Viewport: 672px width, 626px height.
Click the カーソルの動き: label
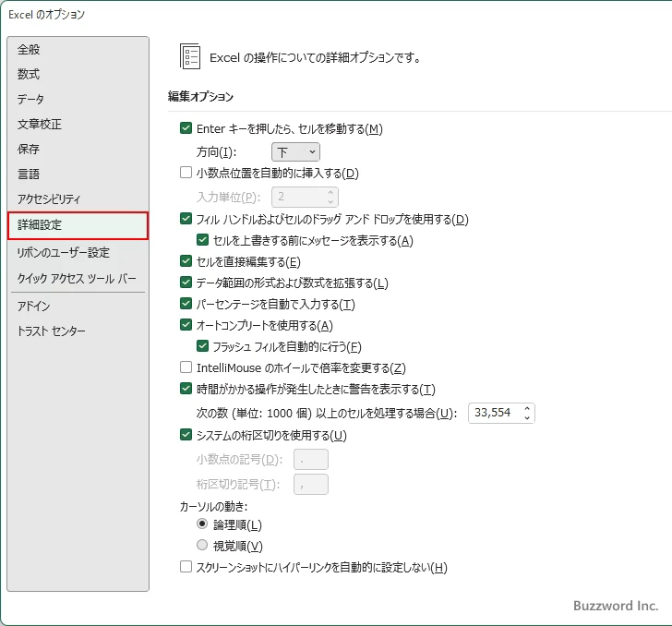[x=213, y=506]
